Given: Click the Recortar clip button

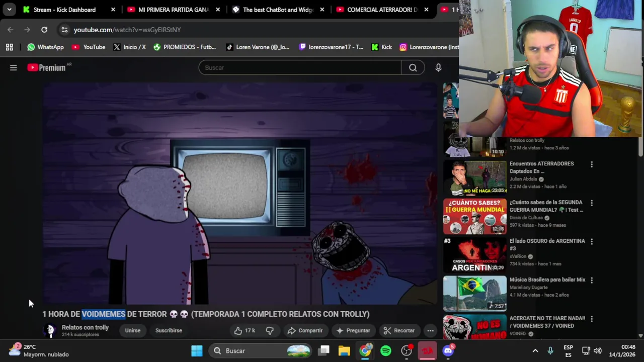Looking at the screenshot, I should coord(399,330).
